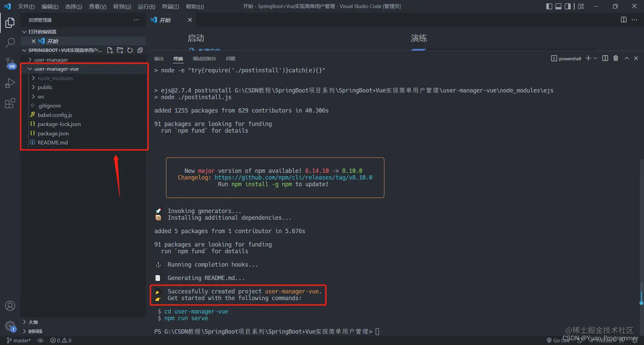Collapse all folders in explorer
Image resolution: width=644 pixels, height=345 pixels.
(140, 50)
